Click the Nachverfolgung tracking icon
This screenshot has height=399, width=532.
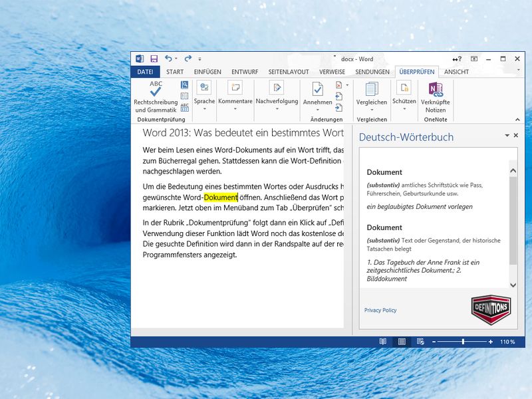coord(277,87)
